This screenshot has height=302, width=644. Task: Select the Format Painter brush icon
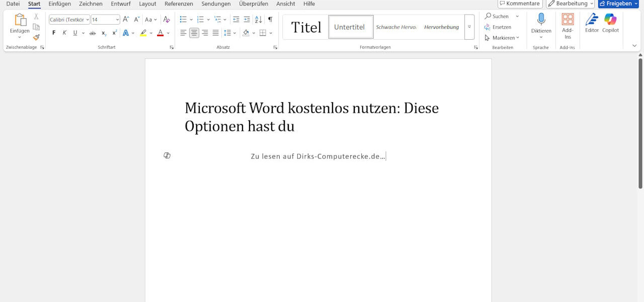click(x=36, y=37)
